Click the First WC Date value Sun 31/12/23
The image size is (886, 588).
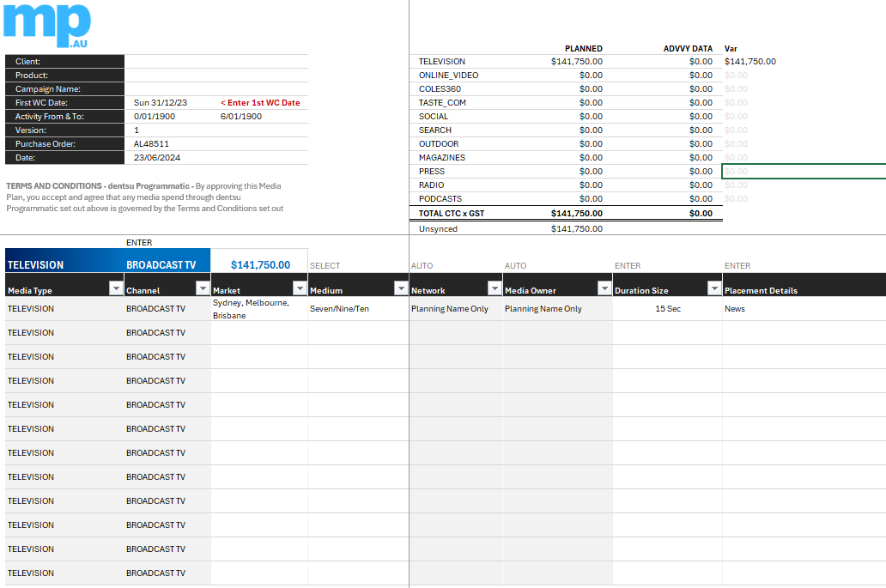click(x=161, y=103)
